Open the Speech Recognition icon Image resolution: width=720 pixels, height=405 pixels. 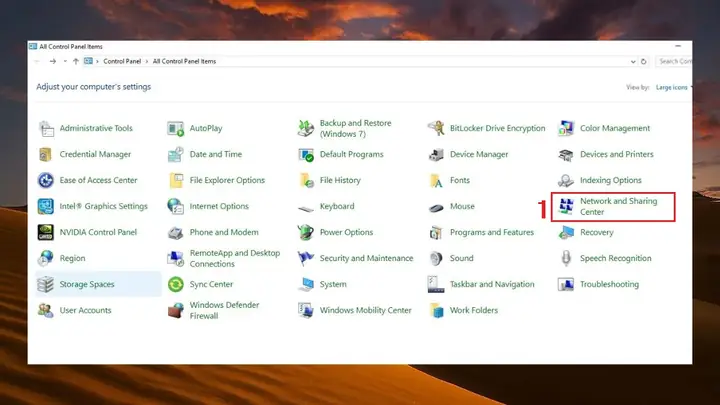pos(566,259)
